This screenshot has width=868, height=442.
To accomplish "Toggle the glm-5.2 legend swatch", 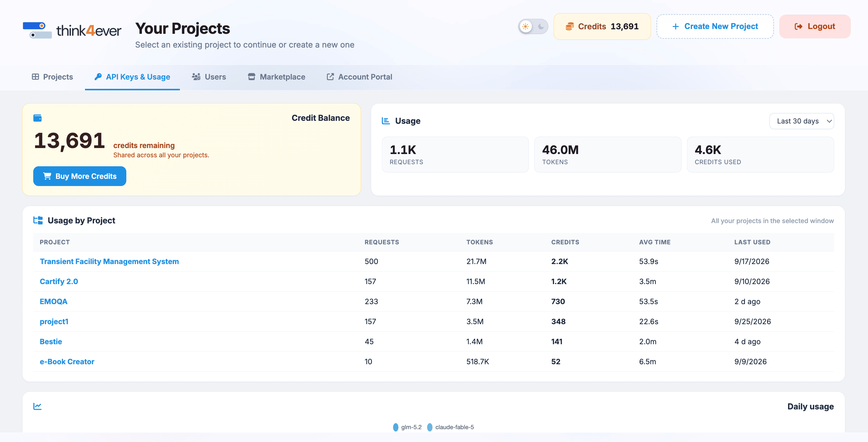I will (396, 427).
